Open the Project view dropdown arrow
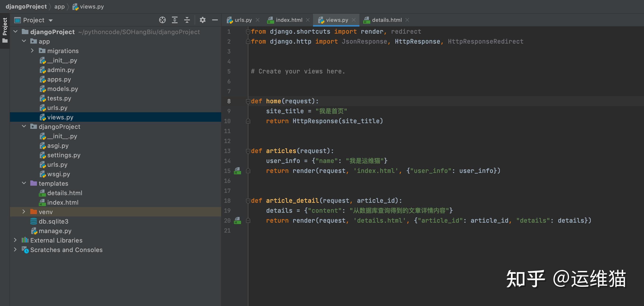This screenshot has height=306, width=644. coord(51,21)
